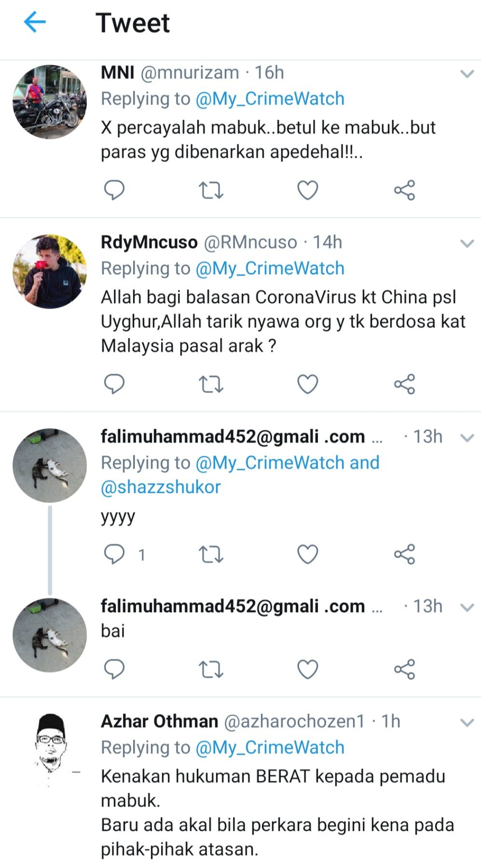Screen dimensions: 481x868
Task: Like the MNI tweet with heart icon
Action: point(307,190)
